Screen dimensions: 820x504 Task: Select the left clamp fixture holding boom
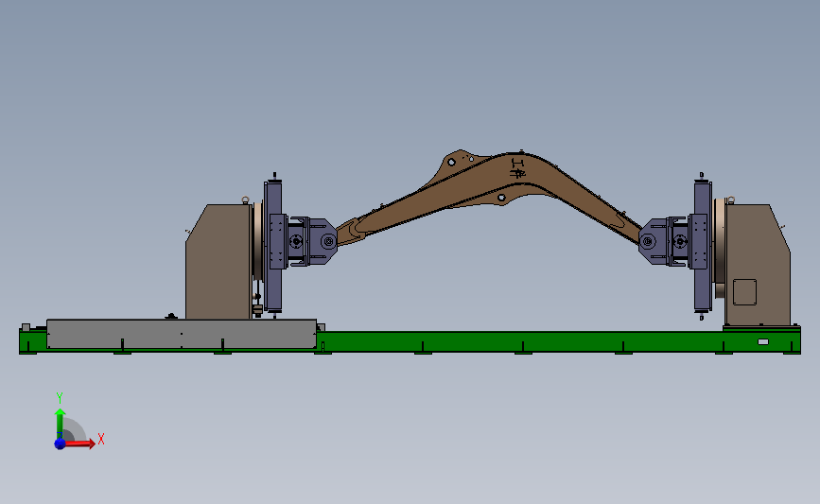click(312, 241)
